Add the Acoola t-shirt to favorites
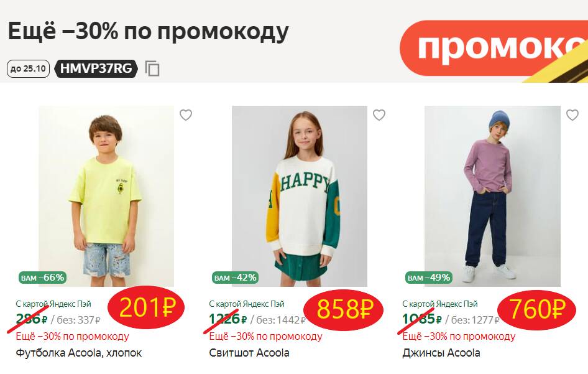 (x=186, y=115)
